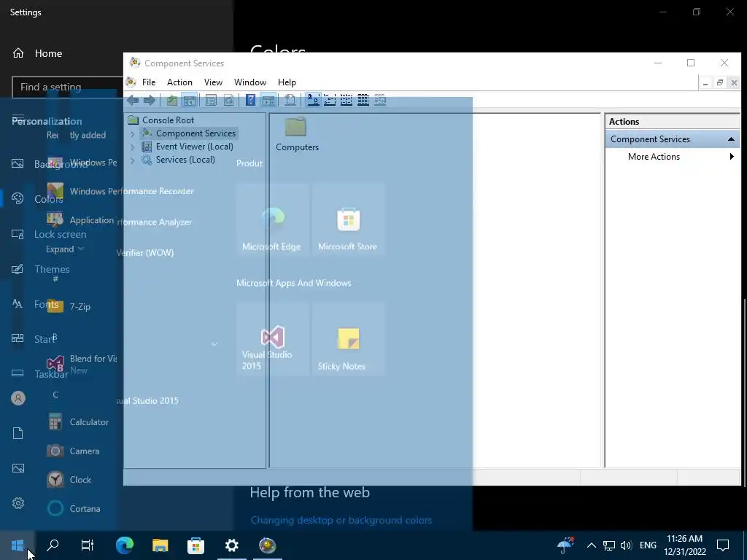Open taskbar Search magnifier
Image resolution: width=747 pixels, height=560 pixels.
click(x=53, y=545)
